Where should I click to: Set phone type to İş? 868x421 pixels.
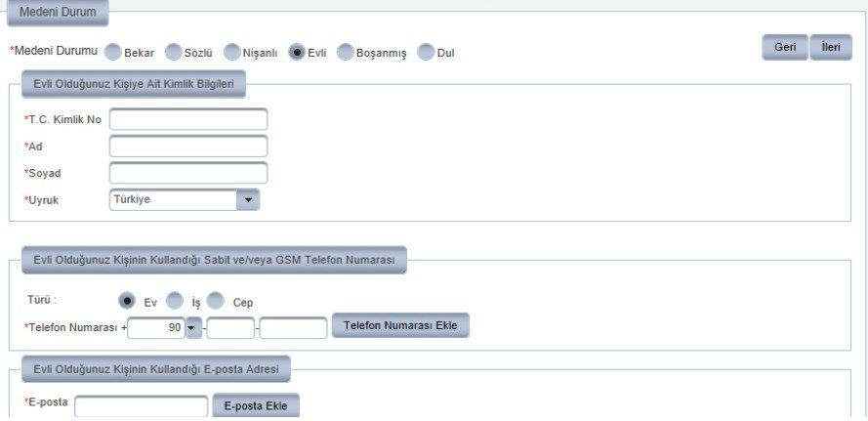[174, 301]
